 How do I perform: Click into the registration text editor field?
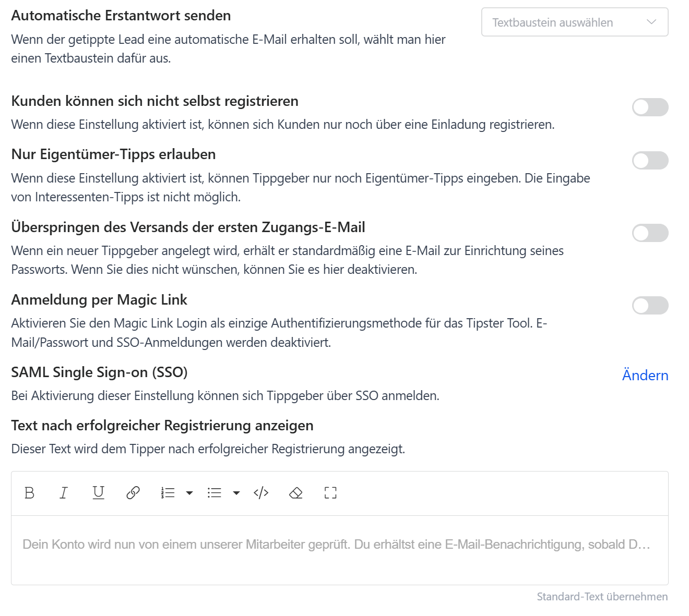click(339, 550)
